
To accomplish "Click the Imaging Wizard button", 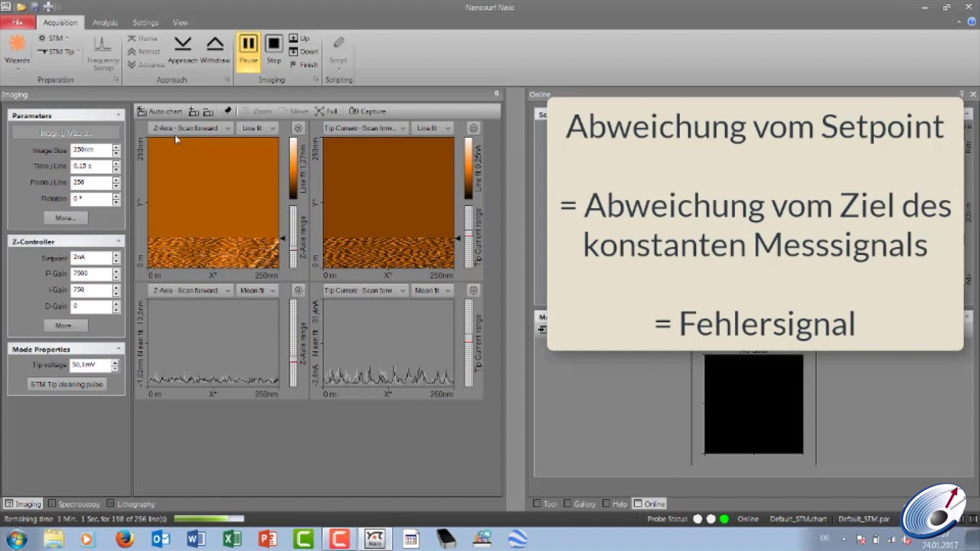I will 66,132.
